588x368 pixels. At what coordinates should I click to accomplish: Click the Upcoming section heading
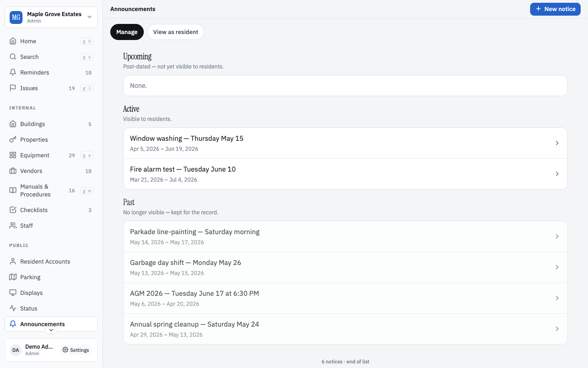[x=137, y=57]
